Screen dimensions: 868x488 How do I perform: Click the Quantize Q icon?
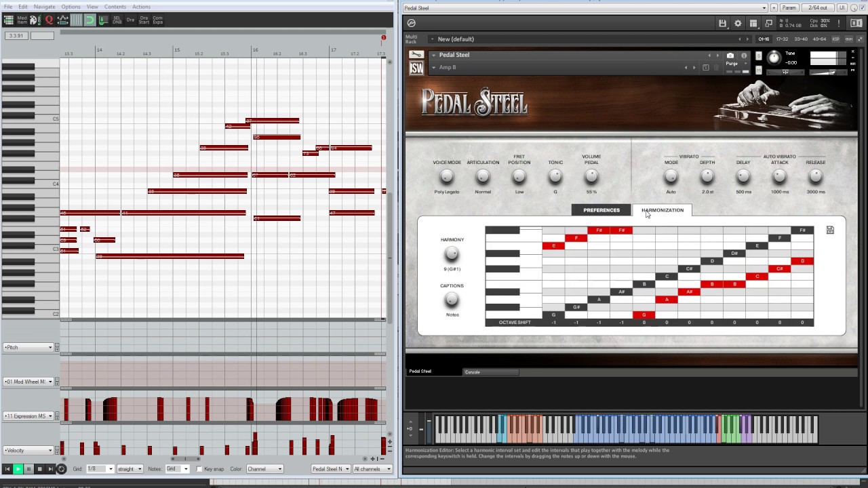point(49,20)
